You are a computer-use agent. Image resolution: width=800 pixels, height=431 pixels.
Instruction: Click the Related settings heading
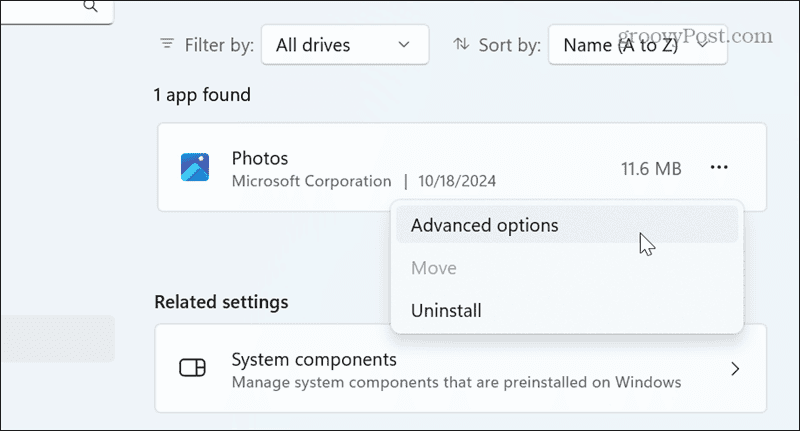[222, 302]
